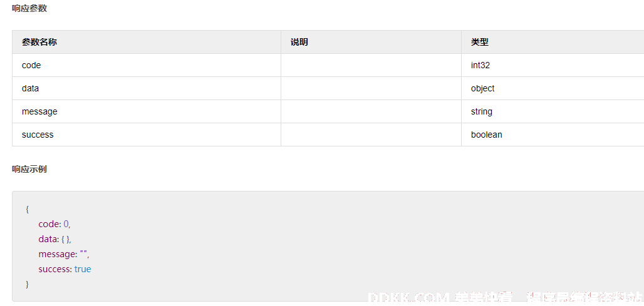The height and width of the screenshot is (306, 644).
Task: Click the true value in JSON example
Action: pyautogui.click(x=83, y=270)
